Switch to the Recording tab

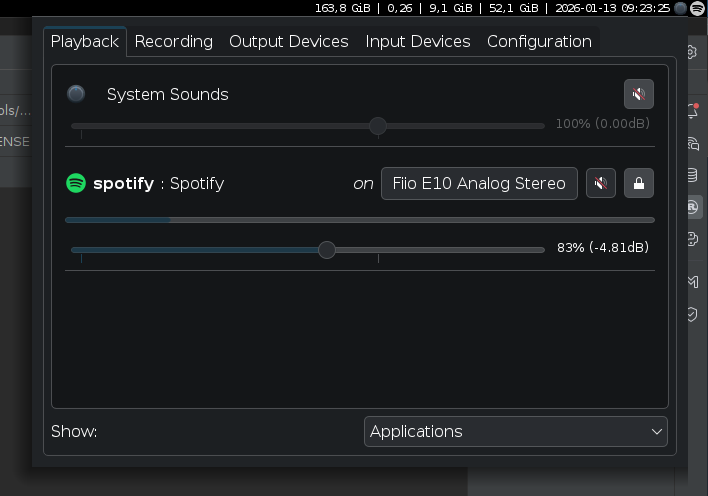[x=174, y=42]
